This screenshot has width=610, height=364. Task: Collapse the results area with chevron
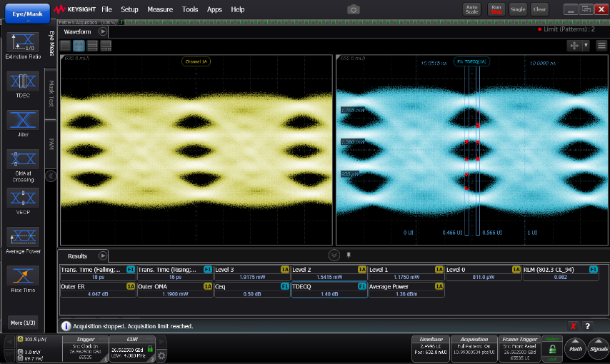(x=334, y=255)
